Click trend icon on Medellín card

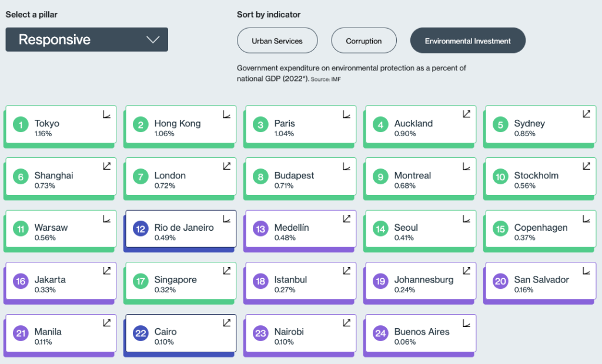click(x=347, y=218)
